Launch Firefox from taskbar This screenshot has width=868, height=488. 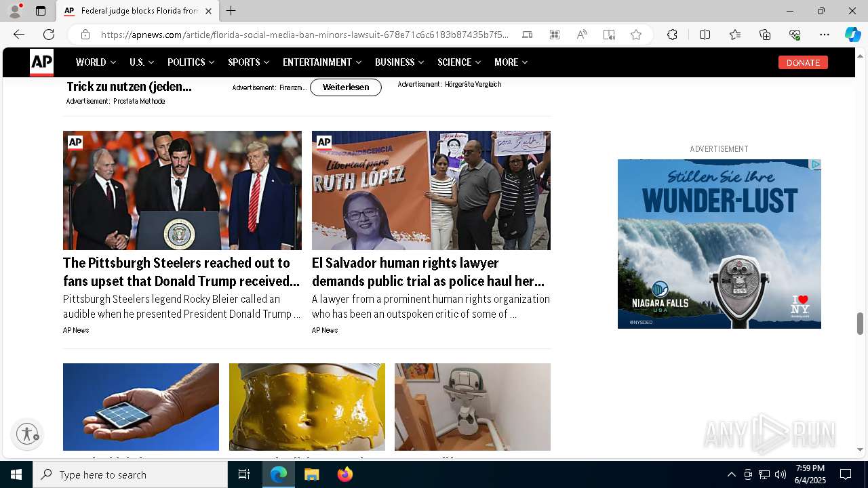point(345,474)
